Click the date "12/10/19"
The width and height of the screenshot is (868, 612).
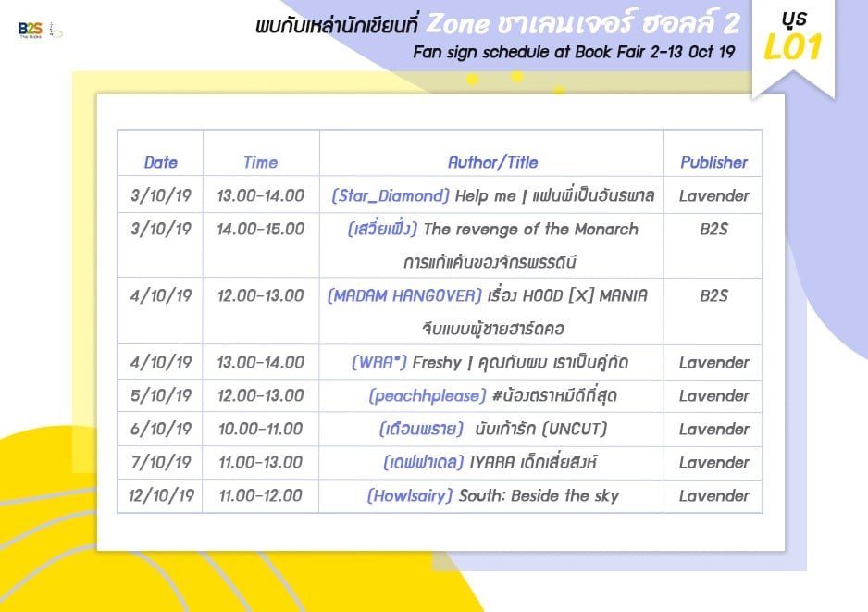(x=160, y=495)
